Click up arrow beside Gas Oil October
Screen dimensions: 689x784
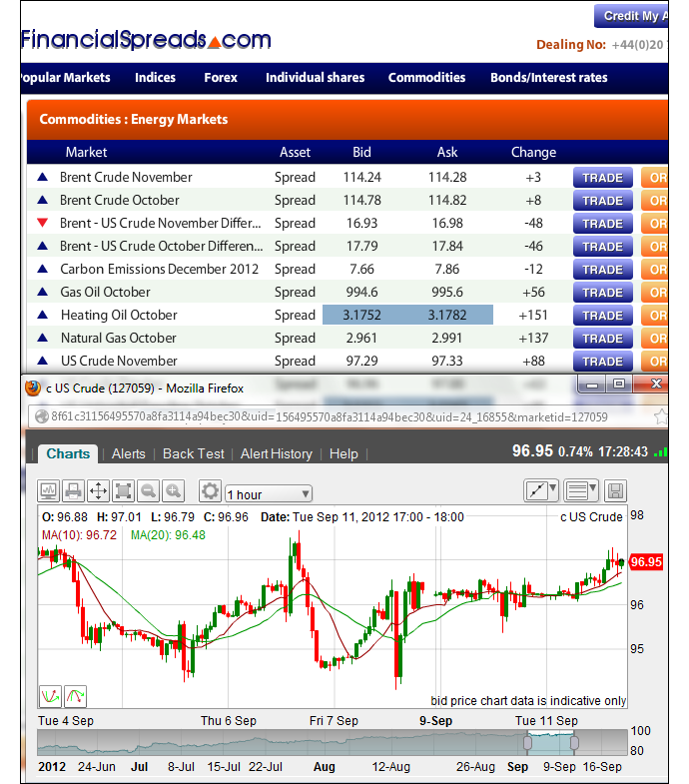[x=43, y=292]
